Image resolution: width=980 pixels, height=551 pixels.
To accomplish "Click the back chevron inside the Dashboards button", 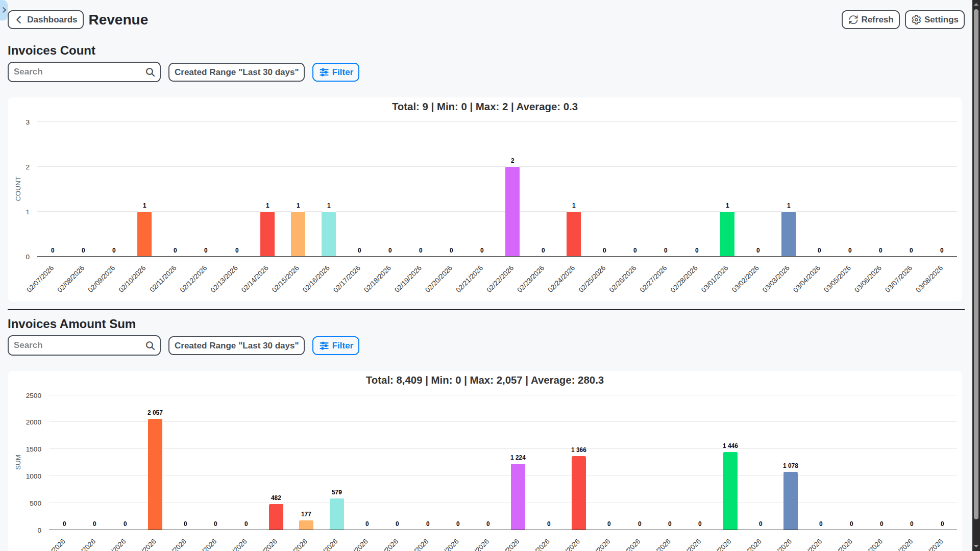I will (x=18, y=19).
